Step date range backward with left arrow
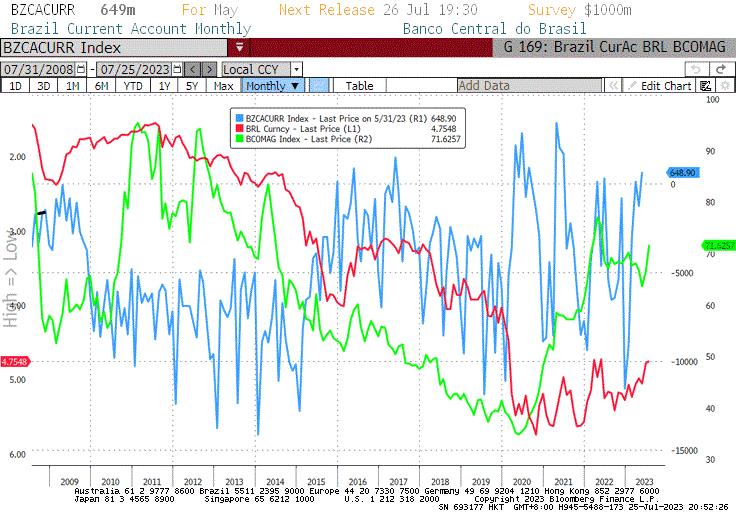Screen dimensions: 736x530 pyautogui.click(x=192, y=69)
